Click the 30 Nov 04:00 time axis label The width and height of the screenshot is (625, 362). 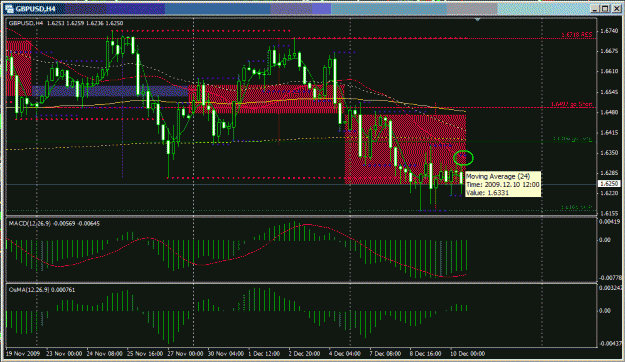click(226, 354)
